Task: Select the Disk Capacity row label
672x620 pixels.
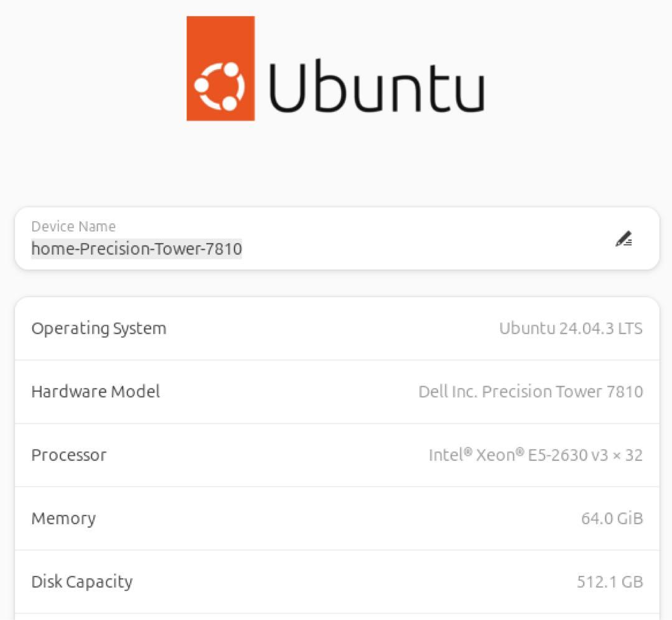Action: 82,582
